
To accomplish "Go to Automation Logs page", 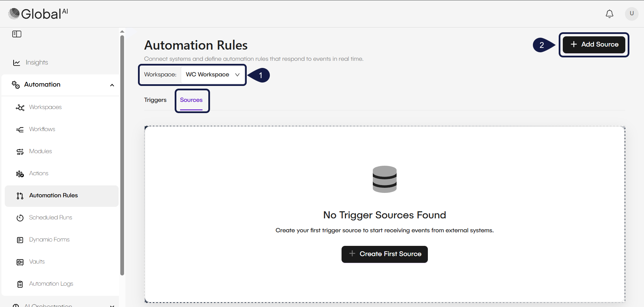I will pyautogui.click(x=51, y=284).
